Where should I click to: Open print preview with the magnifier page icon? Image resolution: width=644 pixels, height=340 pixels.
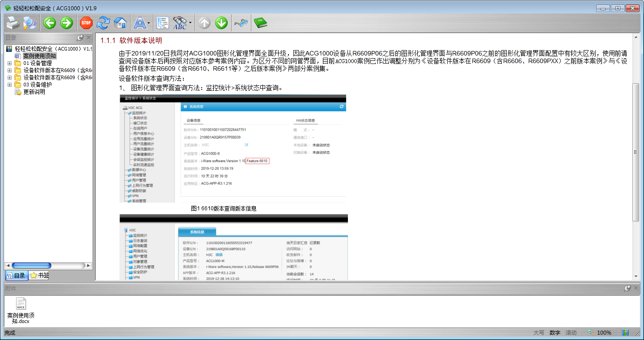click(30, 22)
